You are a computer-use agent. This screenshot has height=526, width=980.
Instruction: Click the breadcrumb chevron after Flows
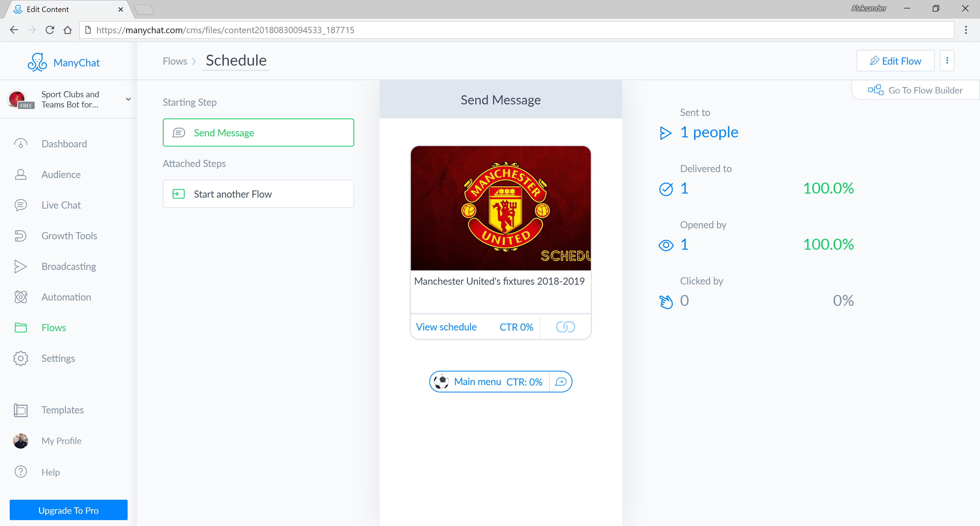[194, 61]
